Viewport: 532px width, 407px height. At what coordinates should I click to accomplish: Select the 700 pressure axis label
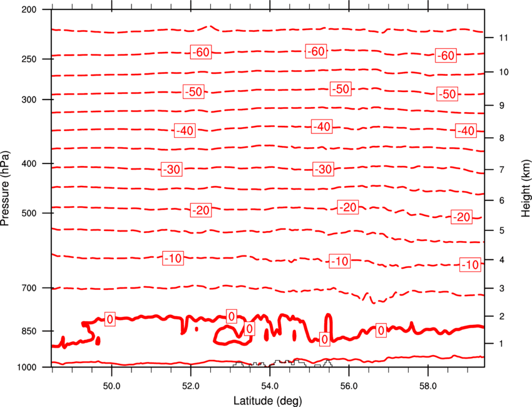click(29, 288)
